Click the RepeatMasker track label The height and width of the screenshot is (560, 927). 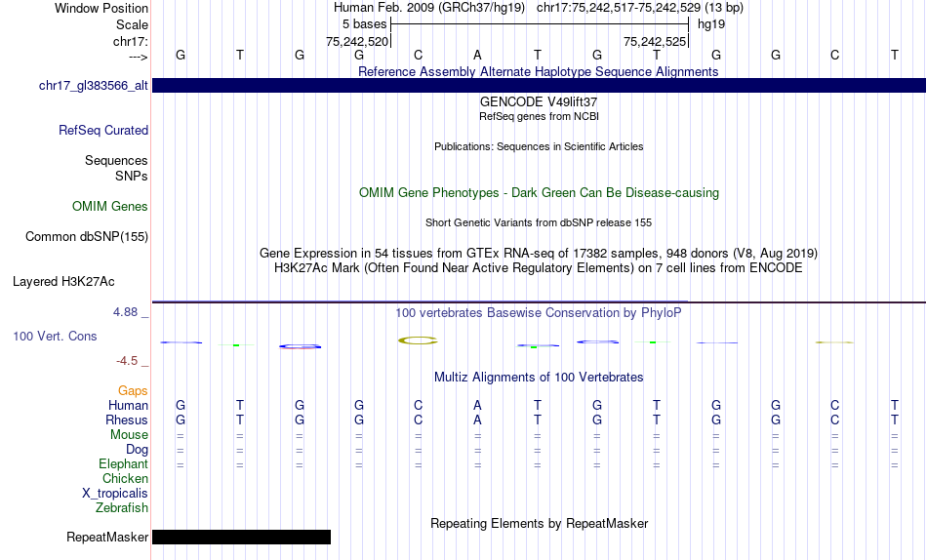pyautogui.click(x=107, y=537)
